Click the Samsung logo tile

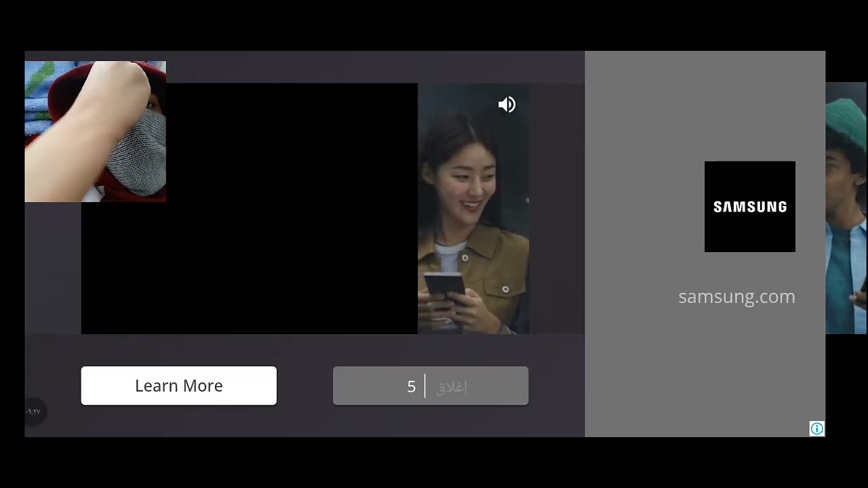[x=750, y=207]
